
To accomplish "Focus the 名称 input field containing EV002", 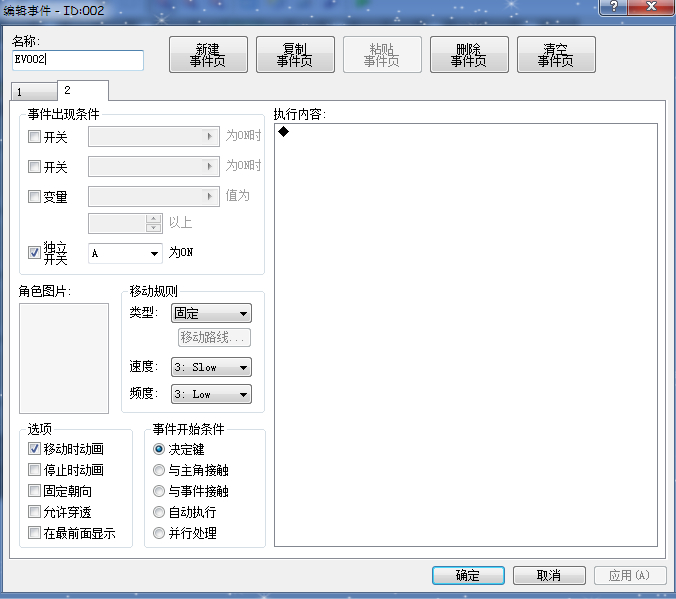I will pos(78,60).
